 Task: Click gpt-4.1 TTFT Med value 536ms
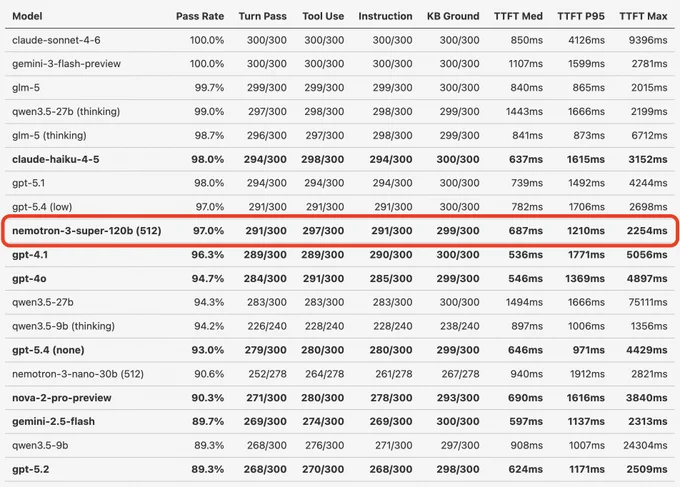coord(526,255)
